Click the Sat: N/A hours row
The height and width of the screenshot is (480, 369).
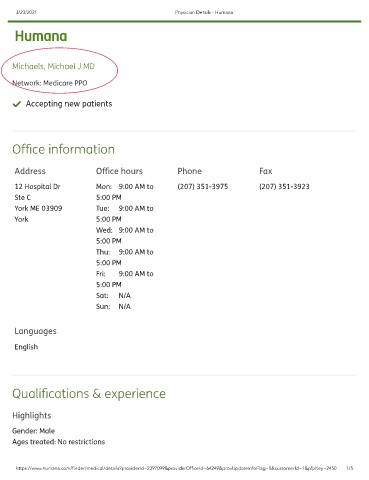point(113,296)
